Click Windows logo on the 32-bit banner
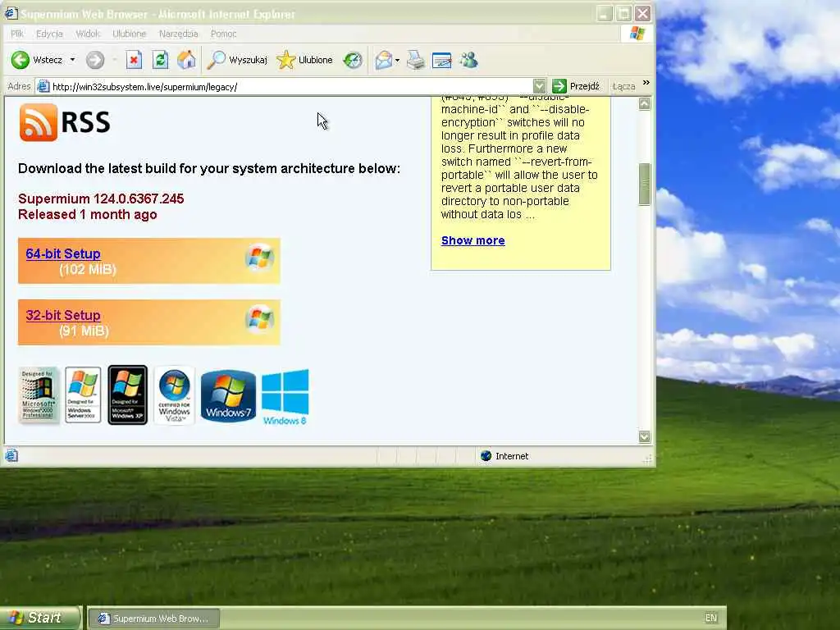Screen dimensions: 840x630 (x=260, y=319)
